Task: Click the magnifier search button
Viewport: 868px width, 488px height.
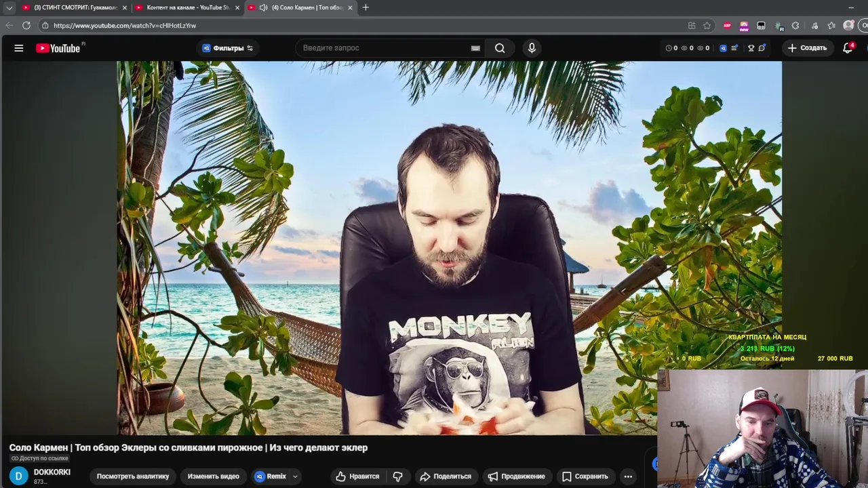Action: pos(500,48)
